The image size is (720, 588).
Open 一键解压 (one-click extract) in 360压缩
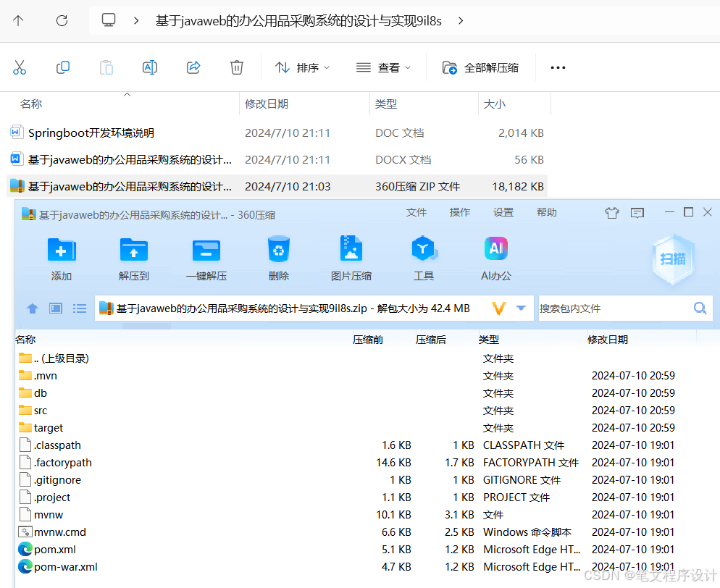pos(206,257)
